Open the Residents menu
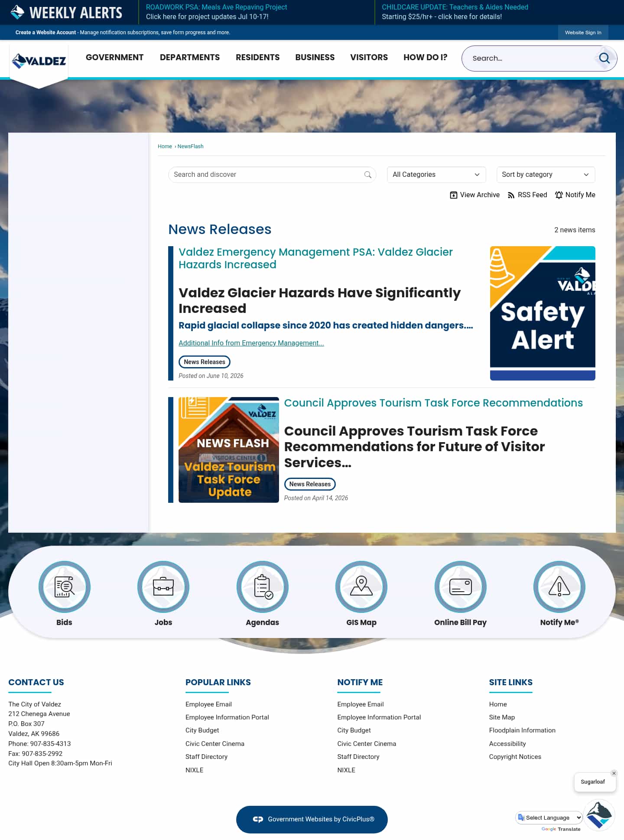Image resolution: width=624 pixels, height=840 pixels. pyautogui.click(x=257, y=57)
